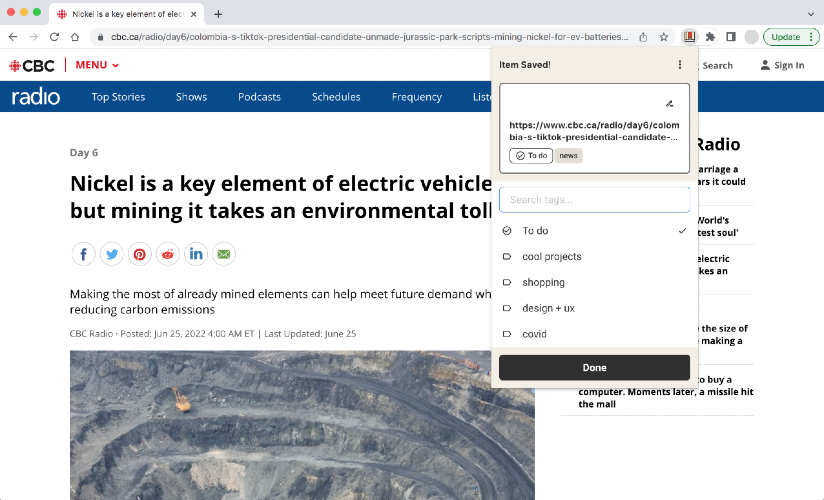Click the edit pencil icon on saved item
The height and width of the screenshot is (500, 824).
670,104
